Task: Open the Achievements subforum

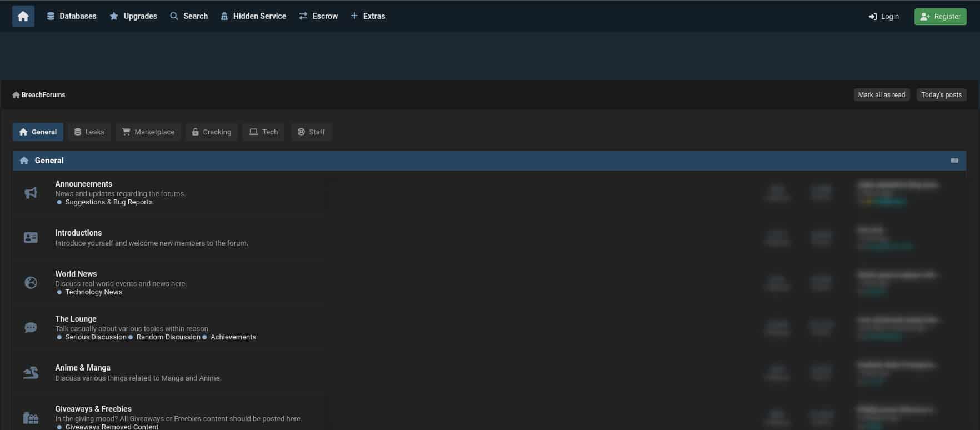Action: [x=233, y=337]
